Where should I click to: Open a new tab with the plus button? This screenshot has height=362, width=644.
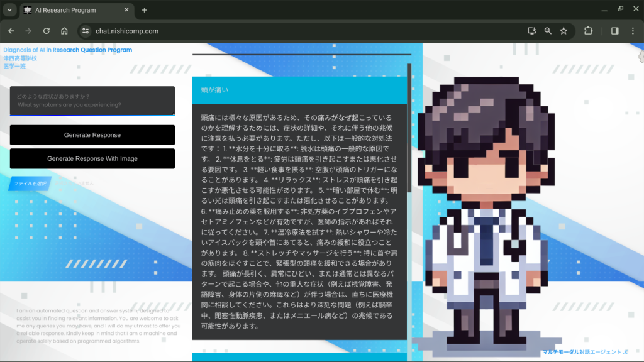(x=144, y=10)
